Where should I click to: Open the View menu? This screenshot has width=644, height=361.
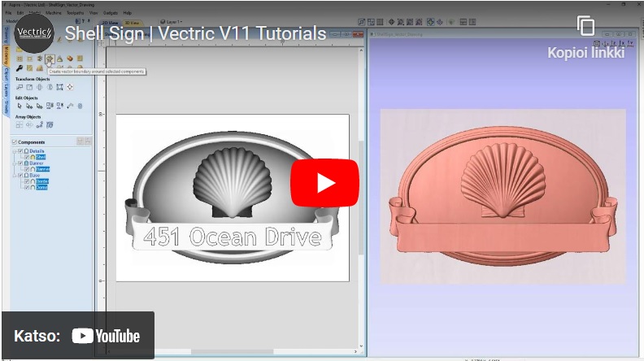(x=94, y=13)
